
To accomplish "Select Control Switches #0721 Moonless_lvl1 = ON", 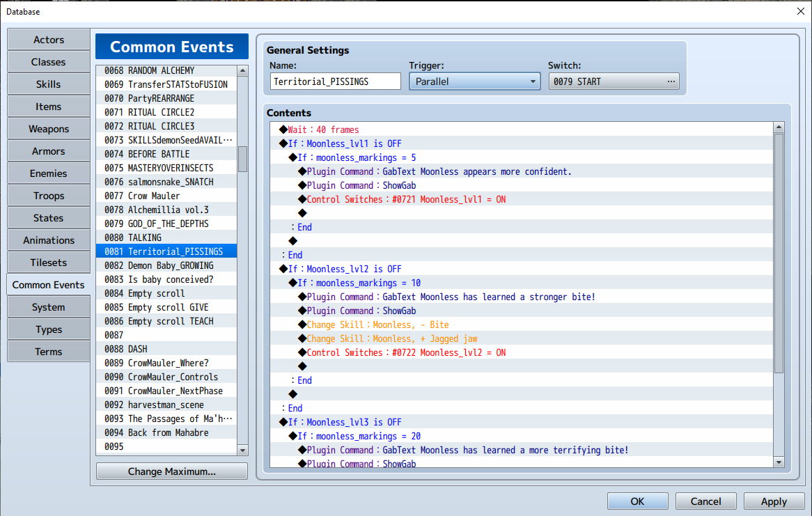I will [x=522, y=199].
